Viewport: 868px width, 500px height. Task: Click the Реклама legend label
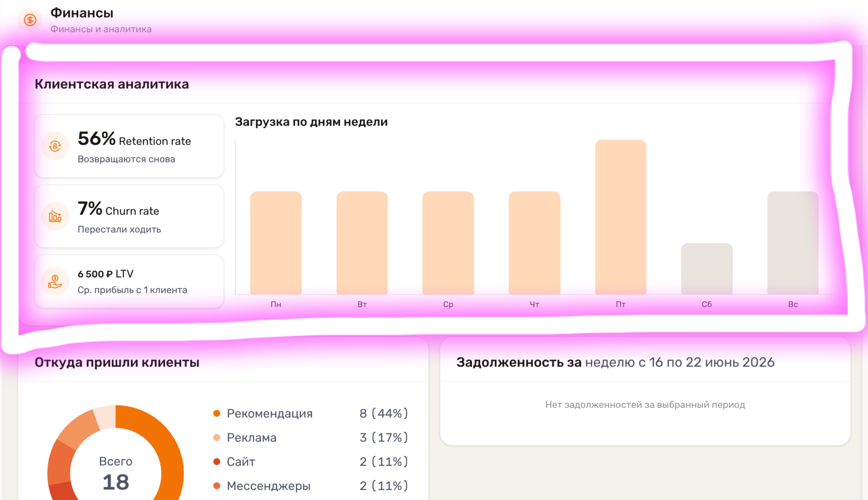(252, 437)
